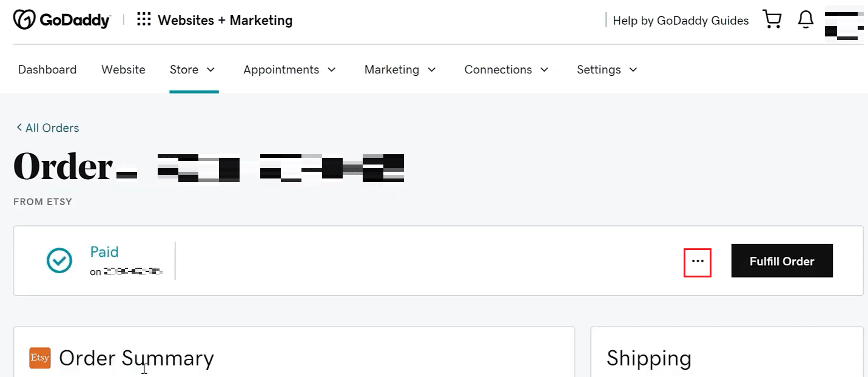Switch to the Website tab
Image resolution: width=868 pixels, height=377 pixels.
tap(123, 70)
